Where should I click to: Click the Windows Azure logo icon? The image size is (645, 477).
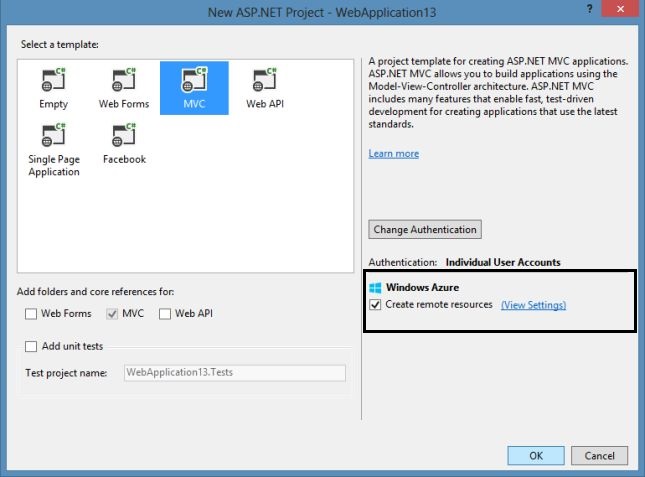coord(375,287)
